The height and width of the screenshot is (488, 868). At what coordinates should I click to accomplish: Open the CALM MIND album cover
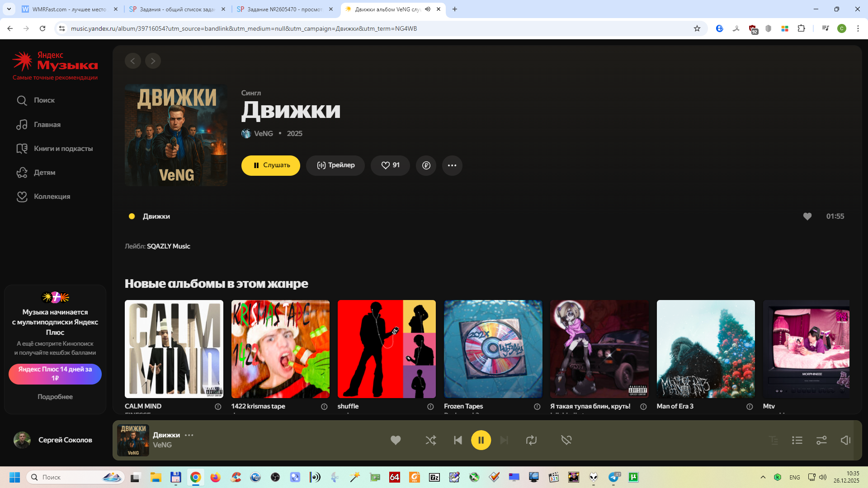(x=174, y=349)
